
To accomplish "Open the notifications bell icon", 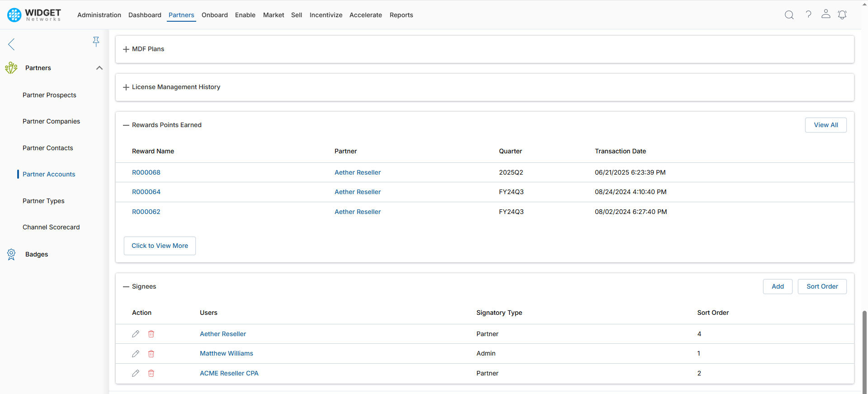I will (842, 15).
